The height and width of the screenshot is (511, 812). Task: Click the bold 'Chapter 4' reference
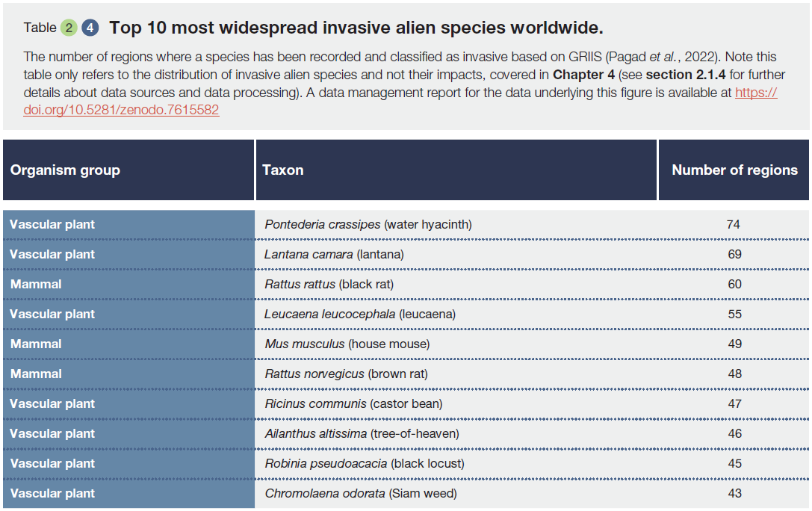583,75
